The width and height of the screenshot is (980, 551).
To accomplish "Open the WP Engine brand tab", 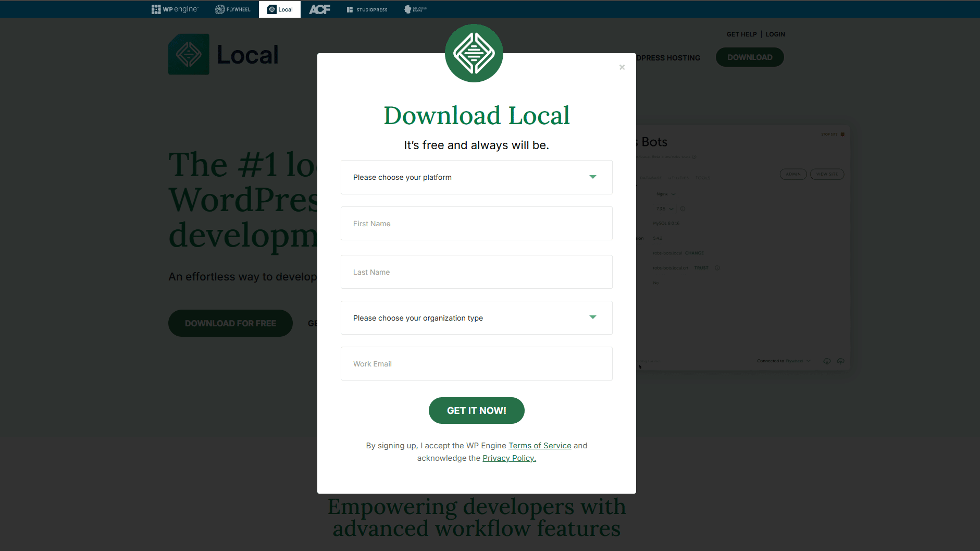I will pyautogui.click(x=175, y=9).
